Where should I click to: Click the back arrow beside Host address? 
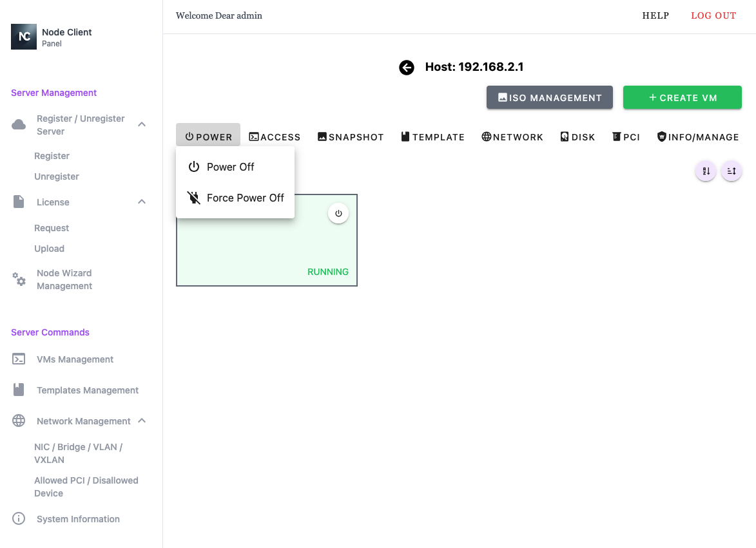[407, 68]
